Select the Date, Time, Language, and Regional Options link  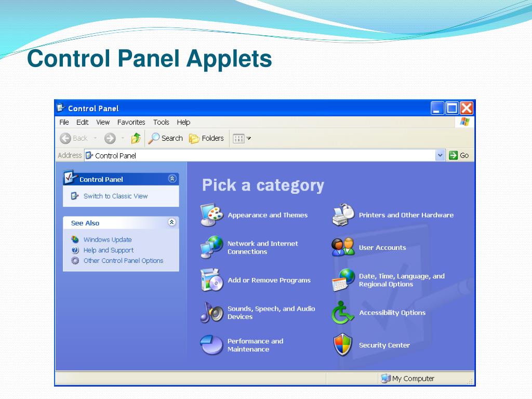point(402,280)
